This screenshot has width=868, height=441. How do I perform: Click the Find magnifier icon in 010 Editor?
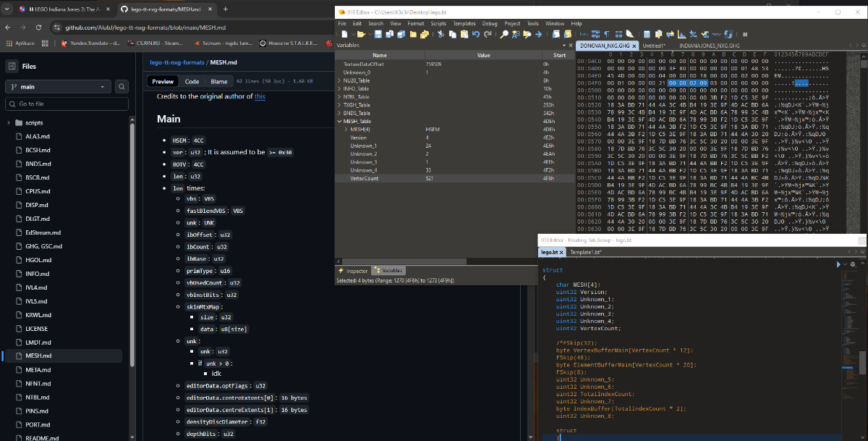click(504, 34)
